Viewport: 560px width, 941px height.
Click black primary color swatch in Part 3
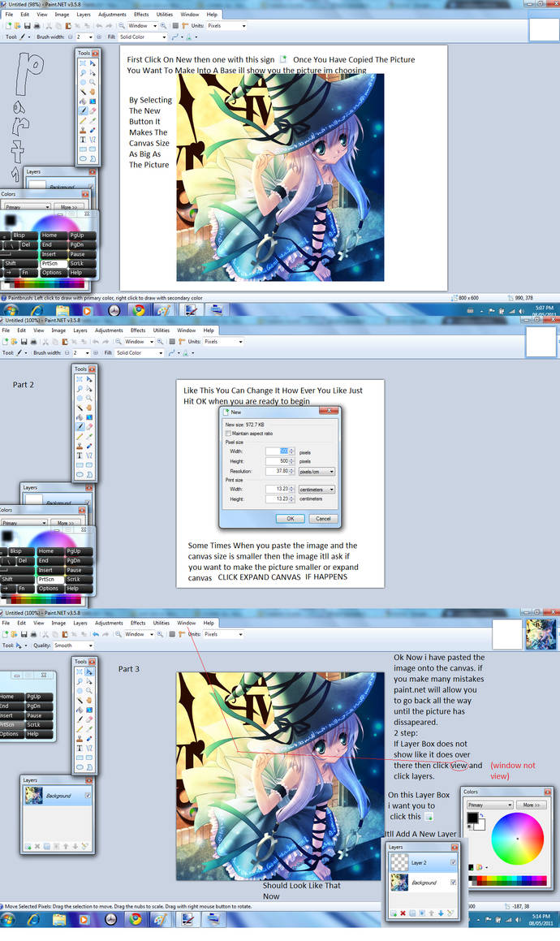(x=473, y=818)
